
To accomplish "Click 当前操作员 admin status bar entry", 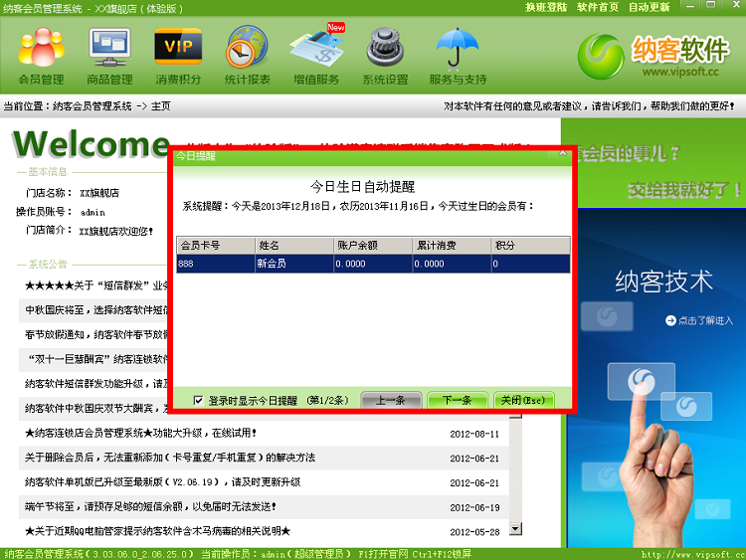I will coord(276,554).
